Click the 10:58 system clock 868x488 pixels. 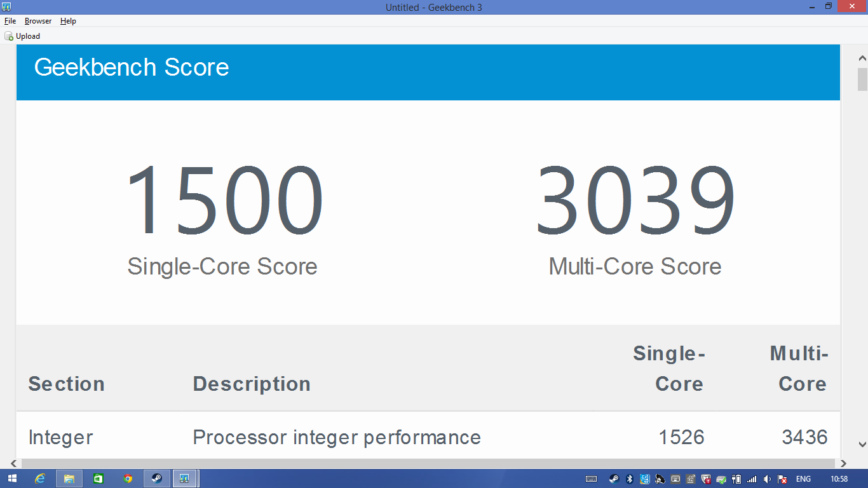pyautogui.click(x=839, y=479)
